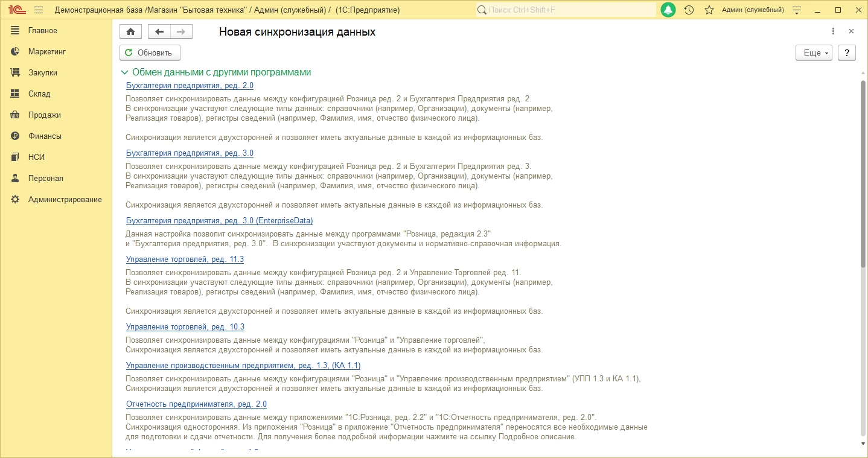Open help with the question mark button
Image resolution: width=868 pixels, height=458 pixels.
click(x=847, y=52)
